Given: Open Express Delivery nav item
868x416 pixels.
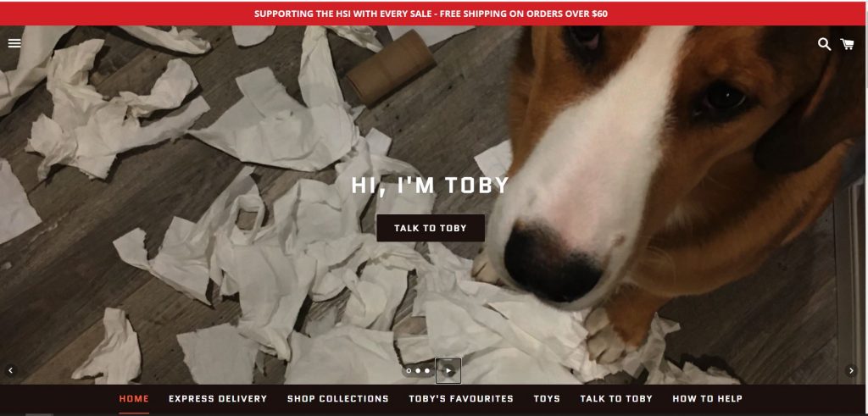Looking at the screenshot, I should (x=218, y=398).
